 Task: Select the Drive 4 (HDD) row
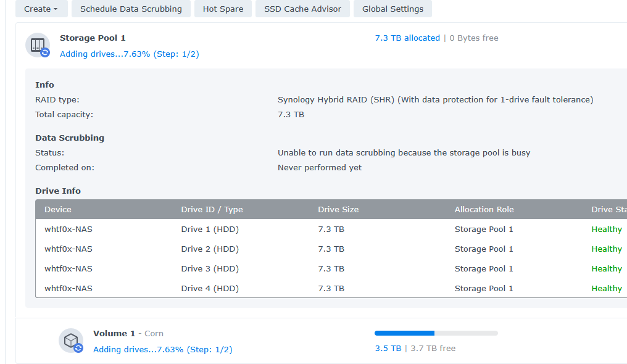pyautogui.click(x=210, y=289)
